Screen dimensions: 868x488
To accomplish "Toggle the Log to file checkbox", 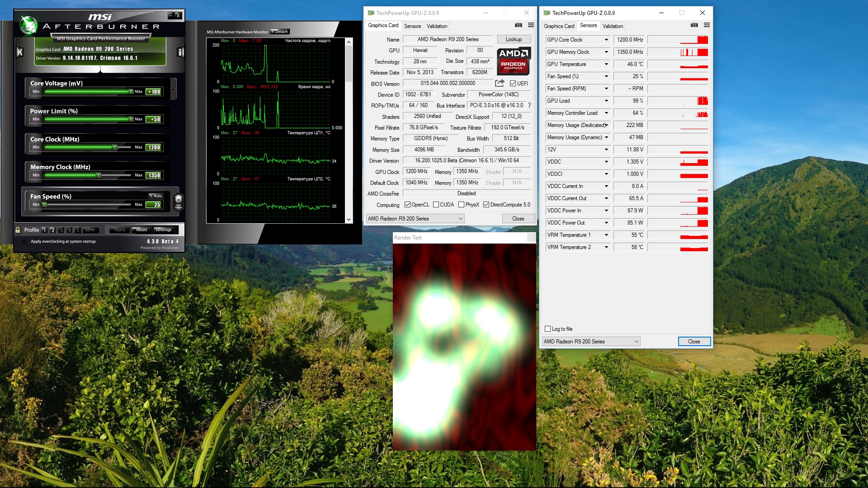I will [x=548, y=329].
